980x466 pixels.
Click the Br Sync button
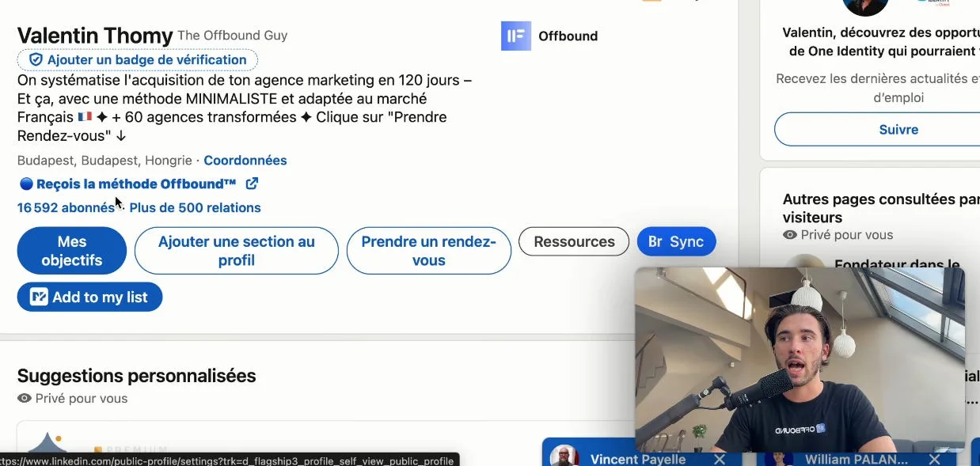[x=676, y=242]
